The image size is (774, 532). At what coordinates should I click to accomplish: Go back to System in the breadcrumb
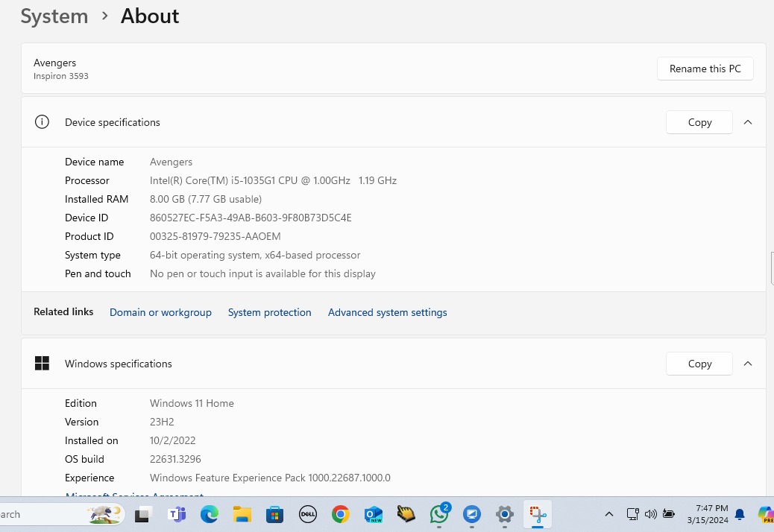(54, 16)
